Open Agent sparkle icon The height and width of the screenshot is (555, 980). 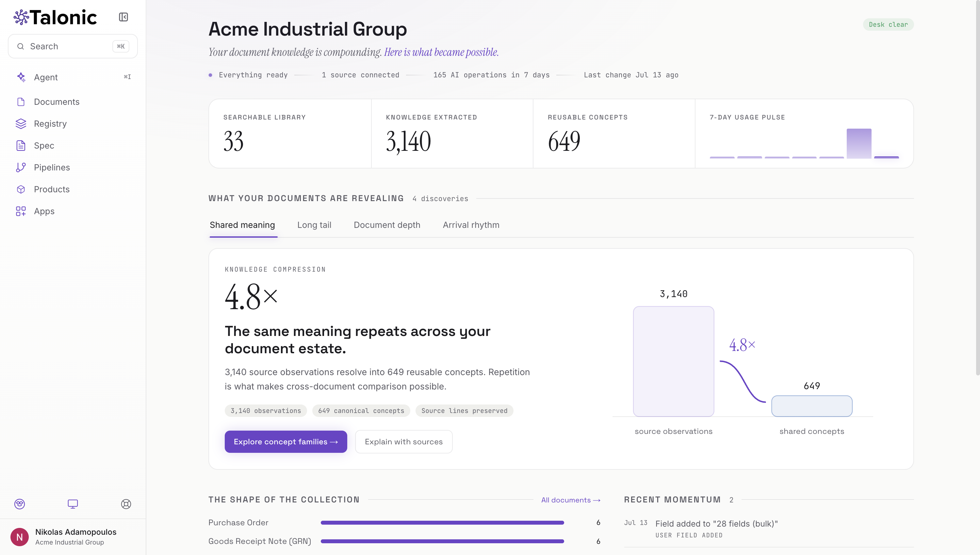[x=21, y=77]
